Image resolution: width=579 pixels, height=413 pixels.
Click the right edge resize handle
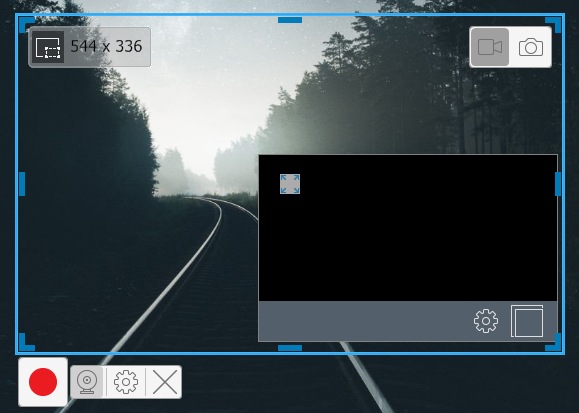coord(558,184)
